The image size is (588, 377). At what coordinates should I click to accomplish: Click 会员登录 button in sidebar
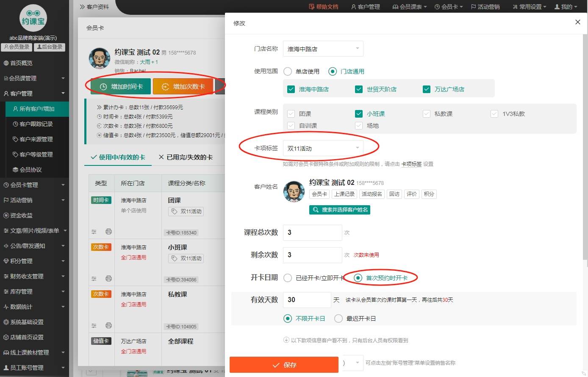[x=17, y=47]
